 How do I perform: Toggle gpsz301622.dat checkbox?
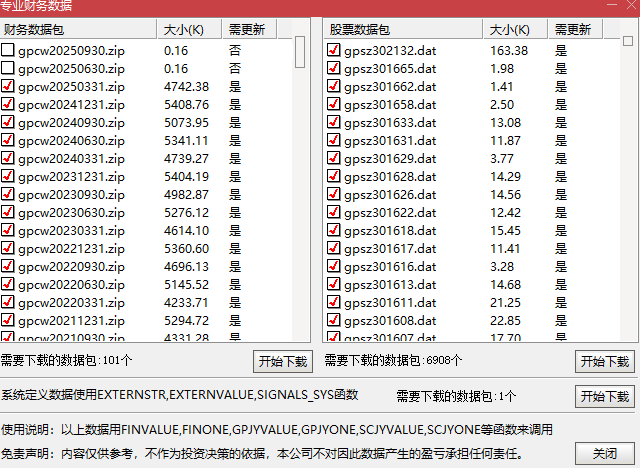(x=333, y=212)
